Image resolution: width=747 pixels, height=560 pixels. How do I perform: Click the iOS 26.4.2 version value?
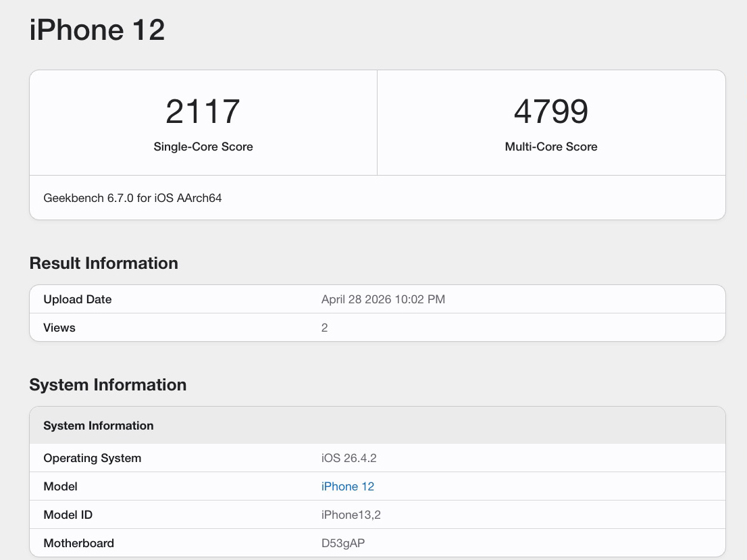349,458
